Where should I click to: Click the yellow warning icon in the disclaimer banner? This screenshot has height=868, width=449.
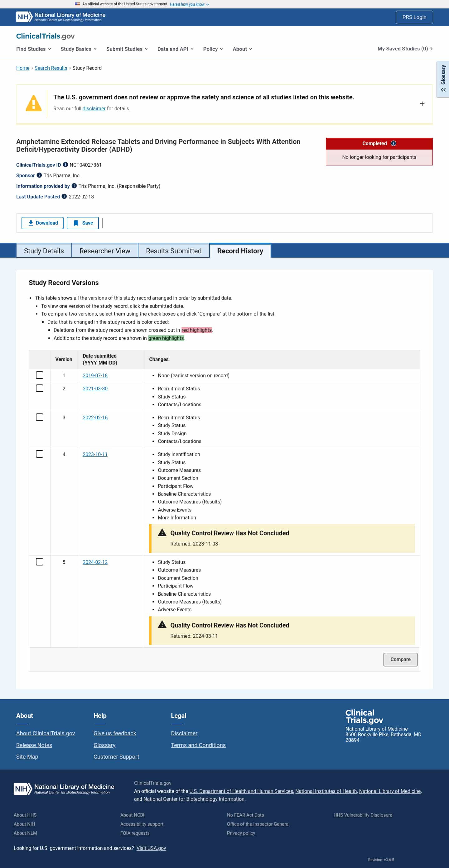(34, 103)
